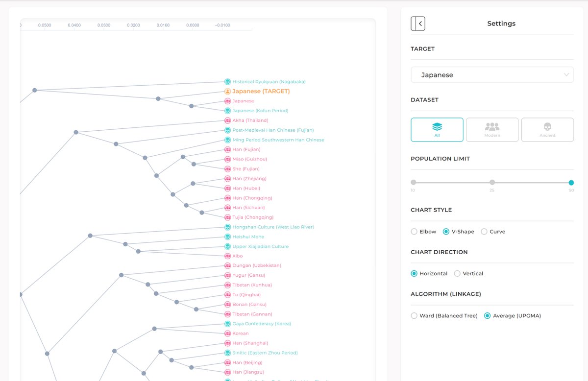Image resolution: width=588 pixels, height=381 pixels.
Task: Click the ancient icon beside Hongshan Culture
Action: point(227,227)
